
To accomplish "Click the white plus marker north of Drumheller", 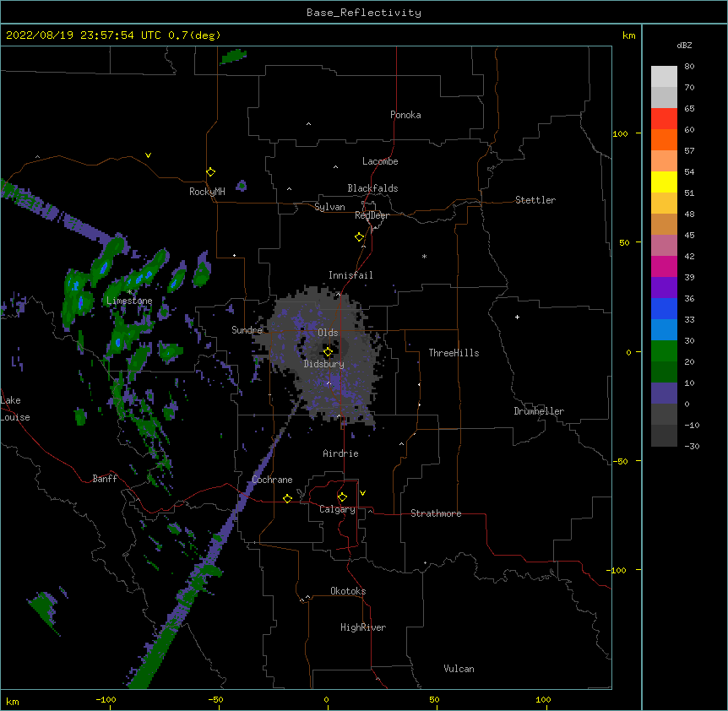I will [517, 317].
